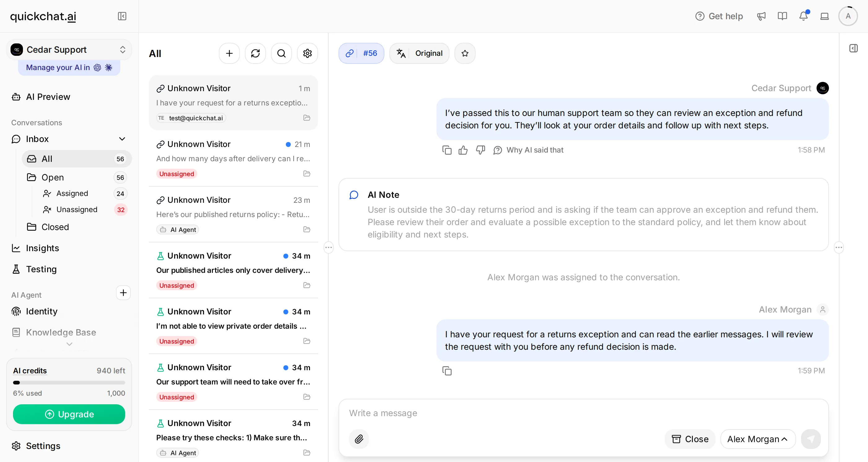Click Get help link
The image size is (868, 462).
[x=719, y=16]
